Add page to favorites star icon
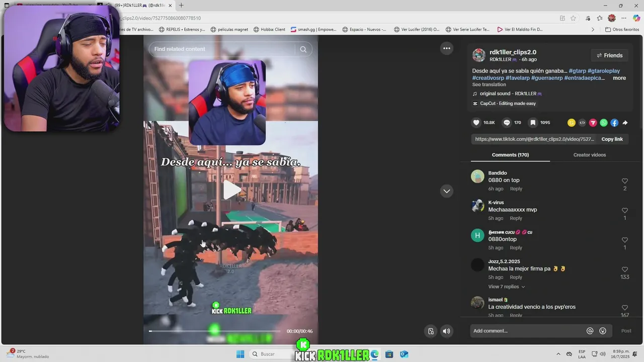The height and width of the screenshot is (362, 644). click(573, 18)
